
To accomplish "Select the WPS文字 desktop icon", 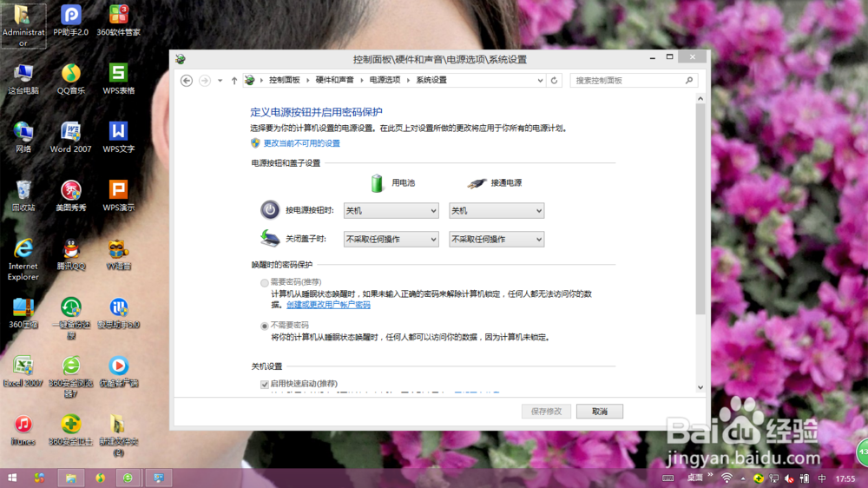I will [x=118, y=137].
